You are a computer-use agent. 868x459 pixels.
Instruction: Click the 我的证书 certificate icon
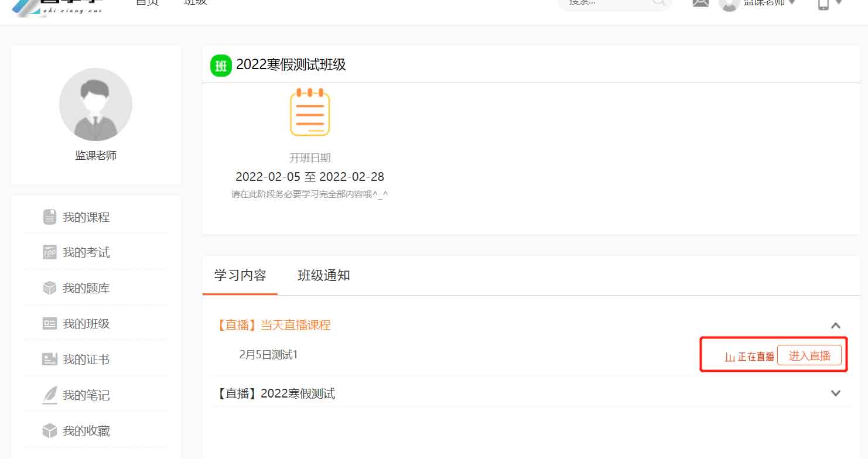(x=50, y=359)
